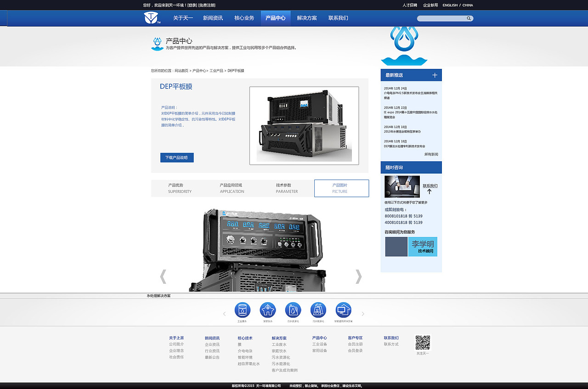Open the DEP膜法水处理专利新技术发布会 news item
Viewport: 588px width, 389px height.
405,146
